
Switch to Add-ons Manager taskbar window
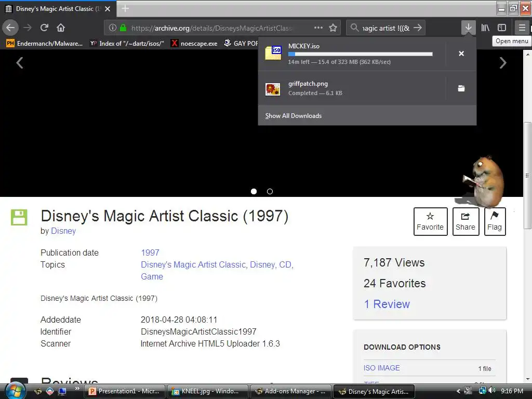click(290, 391)
